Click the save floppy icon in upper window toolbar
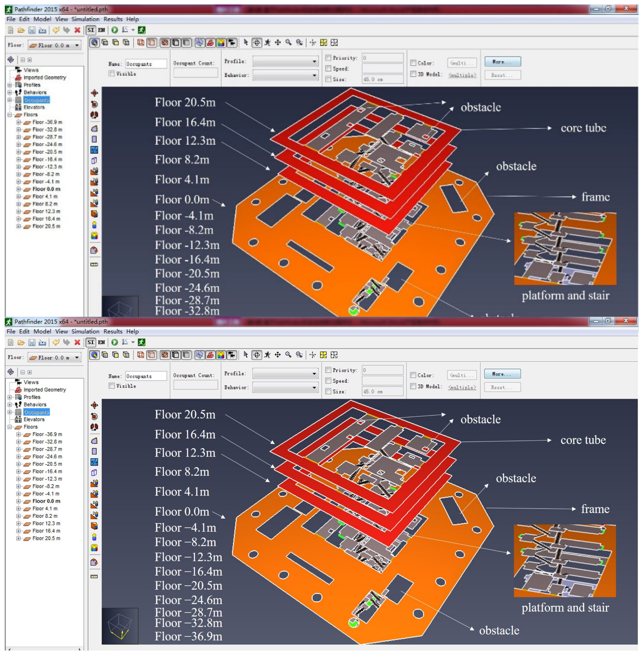 31,30
